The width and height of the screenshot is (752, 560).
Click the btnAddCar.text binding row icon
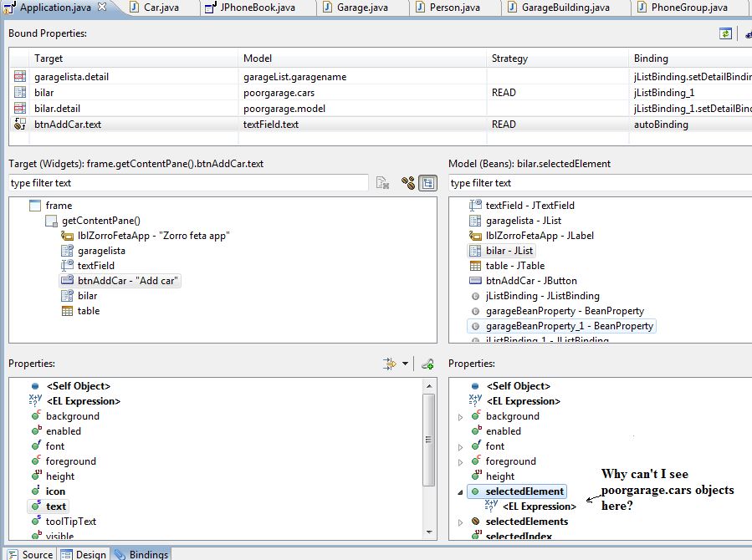pyautogui.click(x=20, y=124)
